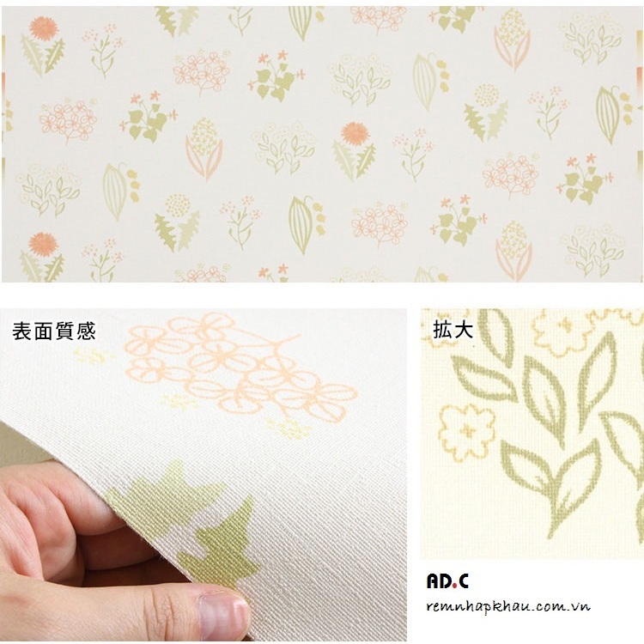644x644 pixels.
Task: Click the orange dandelion in top-left corner
Action: (x=44, y=27)
